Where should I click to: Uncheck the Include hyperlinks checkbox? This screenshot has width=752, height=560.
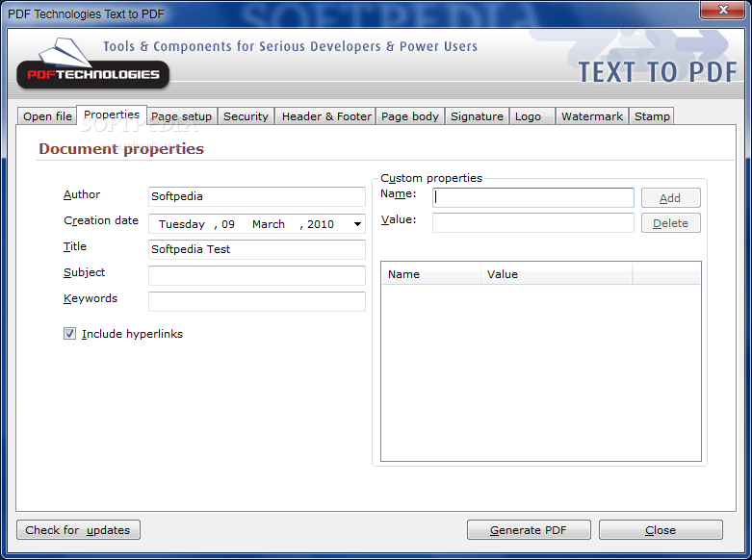(69, 334)
